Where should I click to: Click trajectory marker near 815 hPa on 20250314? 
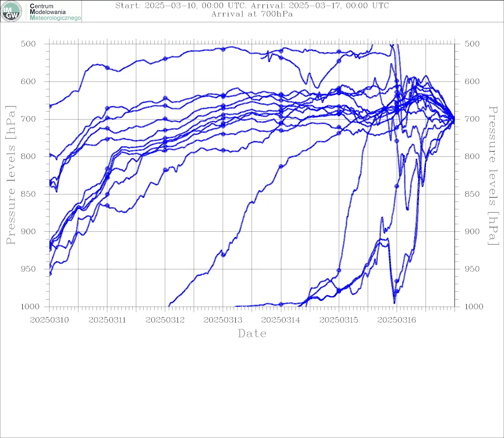tap(281, 166)
